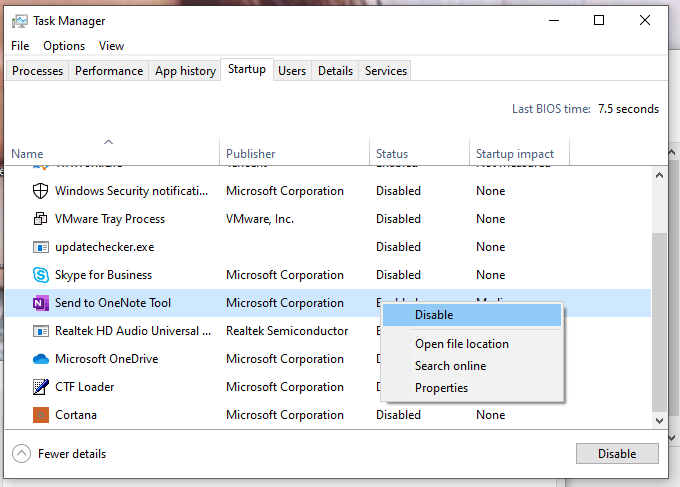Click the VMware Tray Process icon
Screen dimensions: 680x487
pos(40,219)
